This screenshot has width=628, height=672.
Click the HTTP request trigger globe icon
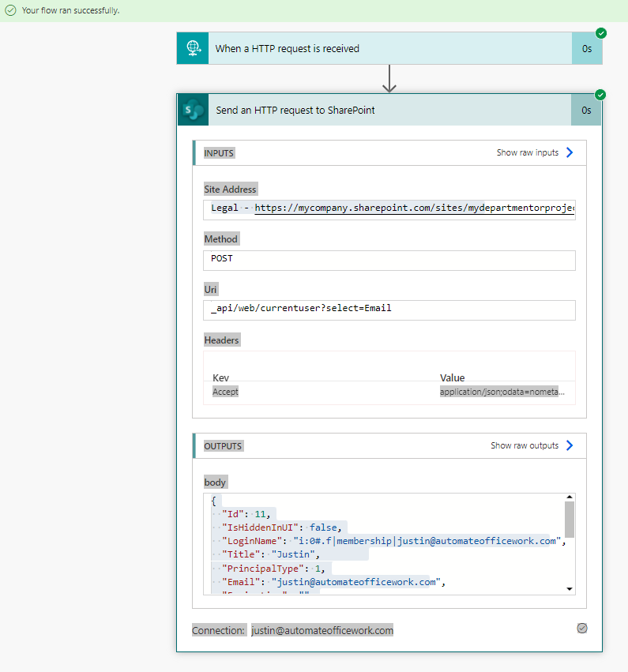click(x=193, y=48)
